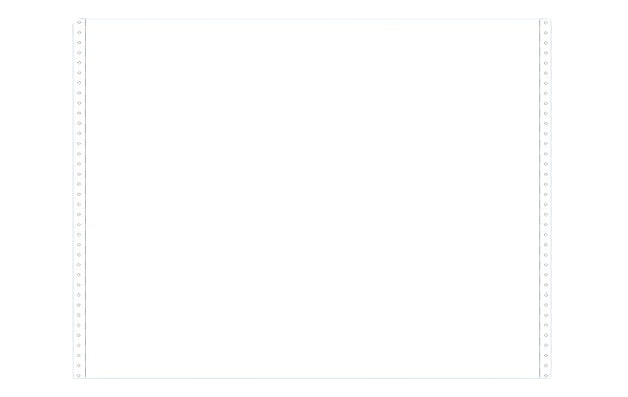Image resolution: width=628 pixels, height=397 pixels.
Task: Select second hole from top on right strip
Action: click(545, 33)
